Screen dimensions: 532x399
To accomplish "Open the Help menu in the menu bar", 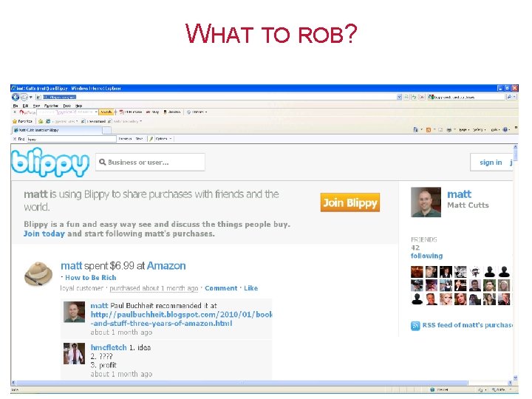I will point(79,106).
